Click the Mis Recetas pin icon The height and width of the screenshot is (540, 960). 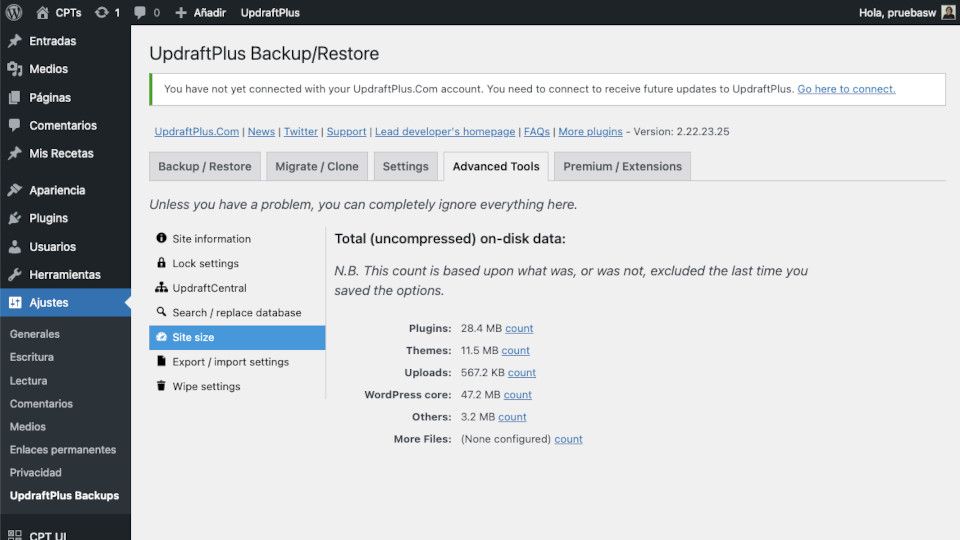coord(15,153)
